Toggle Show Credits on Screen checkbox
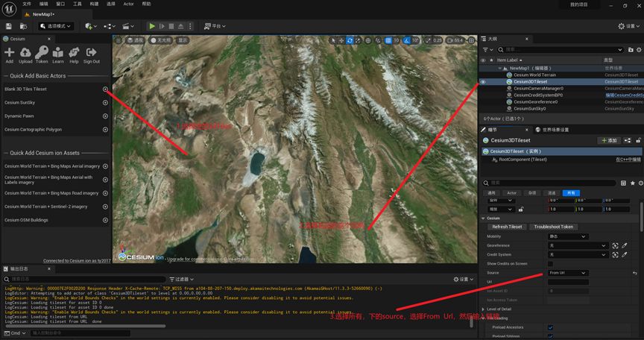The image size is (644, 340). [x=550, y=264]
